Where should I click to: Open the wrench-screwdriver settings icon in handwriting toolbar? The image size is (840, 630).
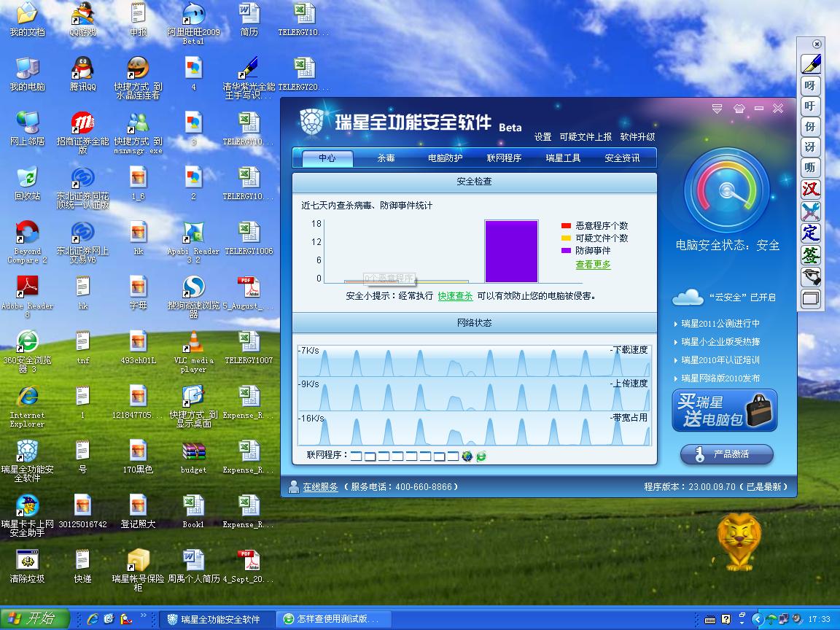pos(811,211)
